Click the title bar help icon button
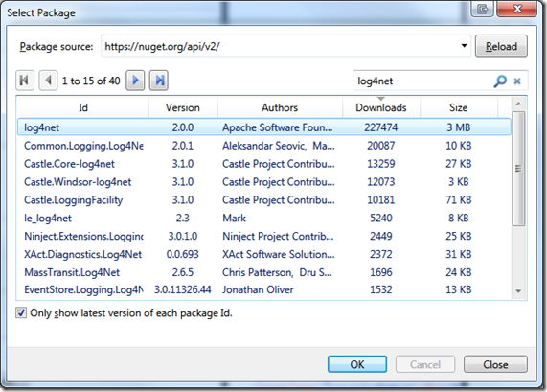 [483, 9]
